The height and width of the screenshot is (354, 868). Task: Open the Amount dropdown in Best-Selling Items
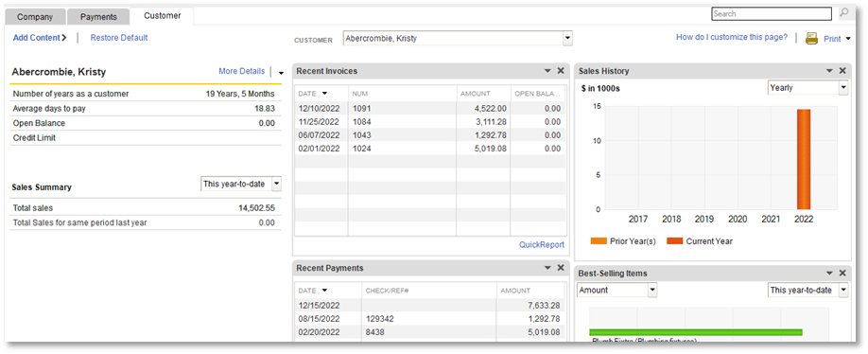coord(652,290)
